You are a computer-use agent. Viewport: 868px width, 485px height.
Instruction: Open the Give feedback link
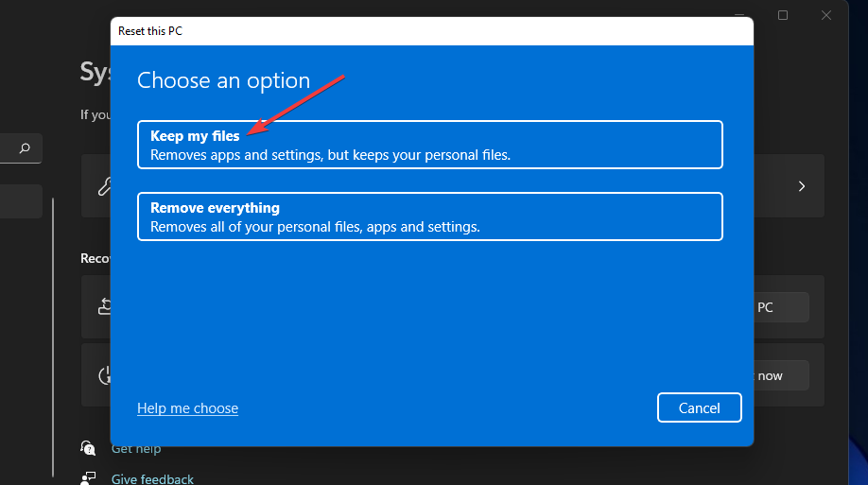152,479
